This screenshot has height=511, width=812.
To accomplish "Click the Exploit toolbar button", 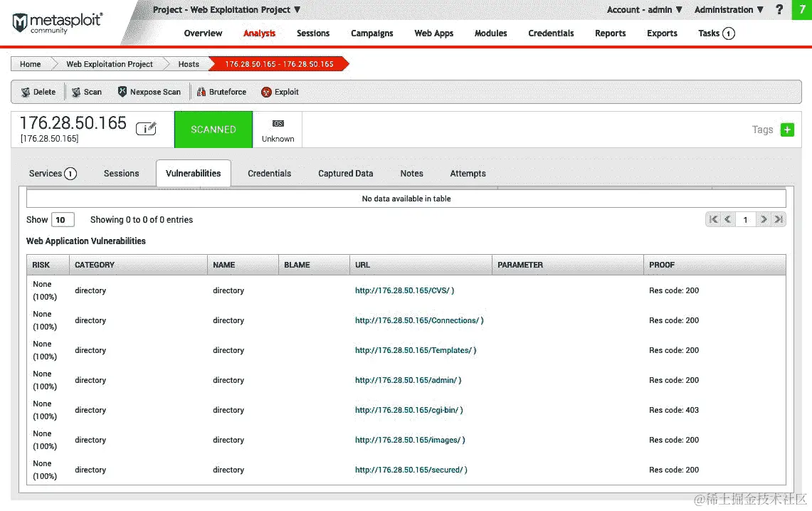I will (280, 92).
